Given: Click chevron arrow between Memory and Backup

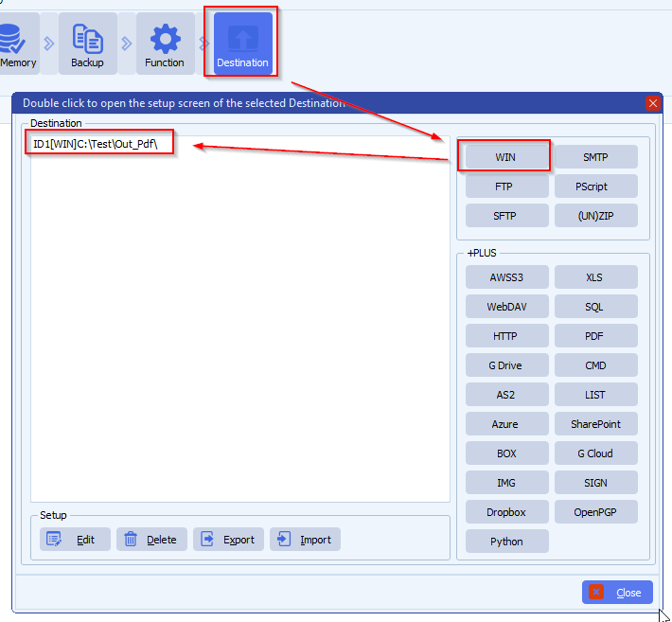Looking at the screenshot, I should click(49, 44).
